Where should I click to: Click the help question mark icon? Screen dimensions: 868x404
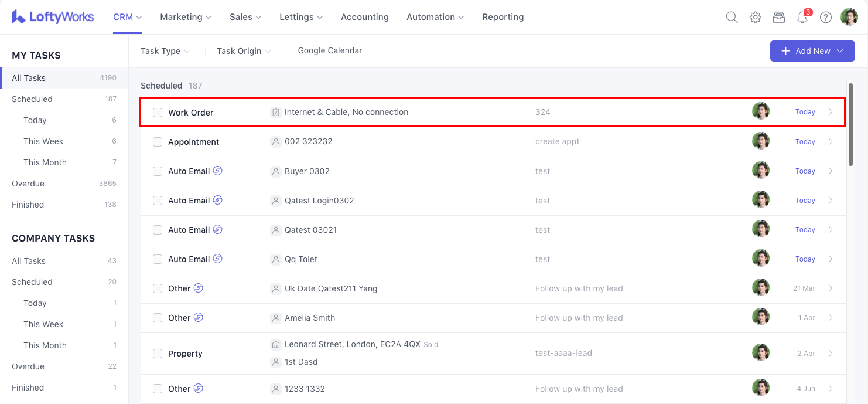tap(826, 17)
